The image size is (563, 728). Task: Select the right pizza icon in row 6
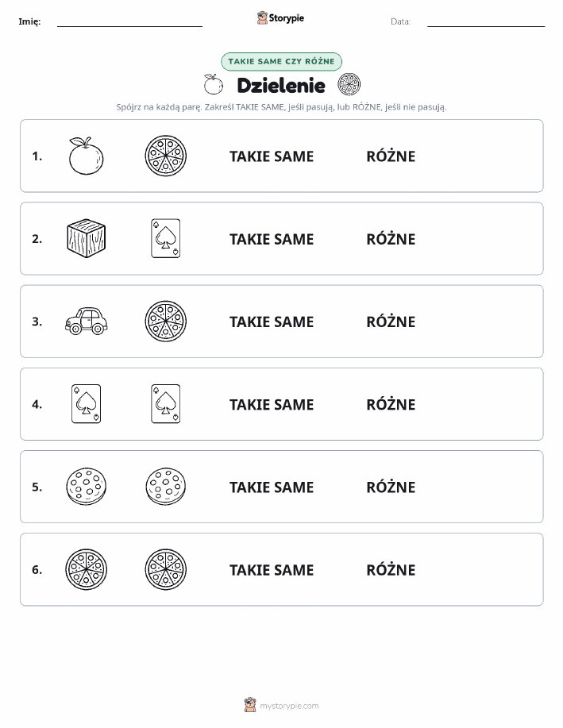click(166, 570)
